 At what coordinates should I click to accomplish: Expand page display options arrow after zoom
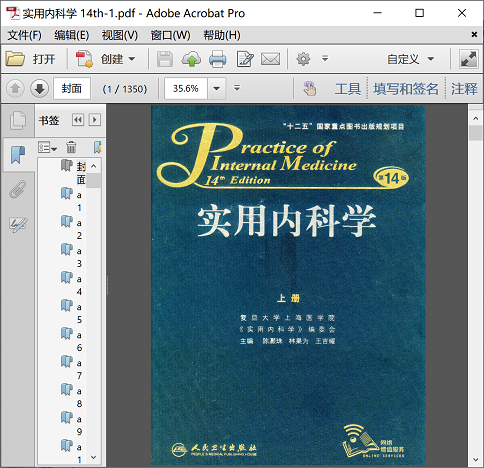pyautogui.click(x=237, y=88)
